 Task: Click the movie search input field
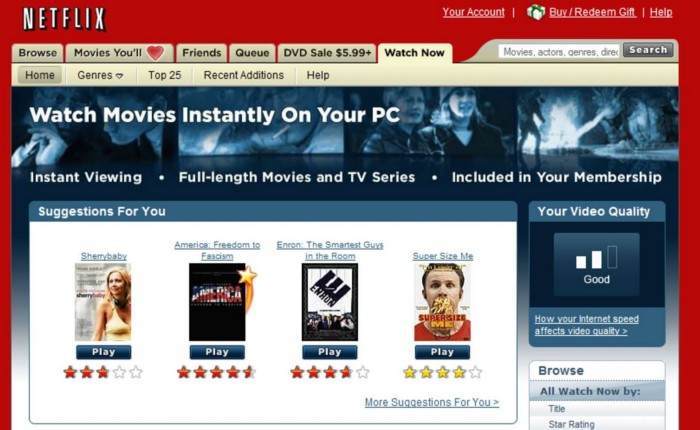[559, 52]
